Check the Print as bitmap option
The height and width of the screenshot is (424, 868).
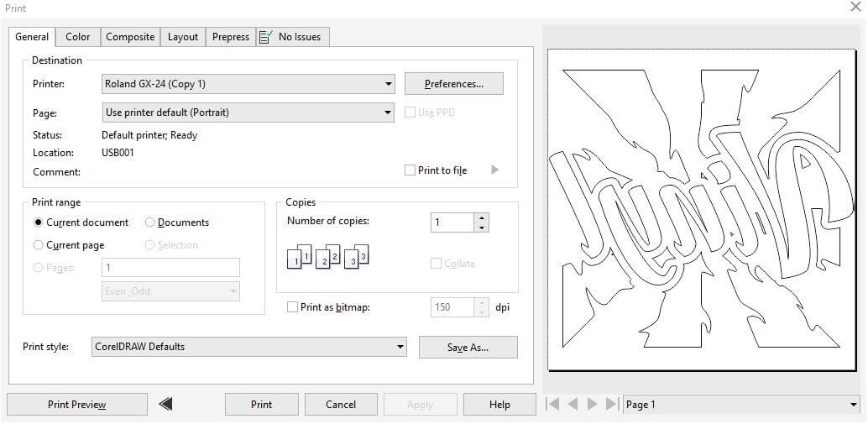(292, 307)
